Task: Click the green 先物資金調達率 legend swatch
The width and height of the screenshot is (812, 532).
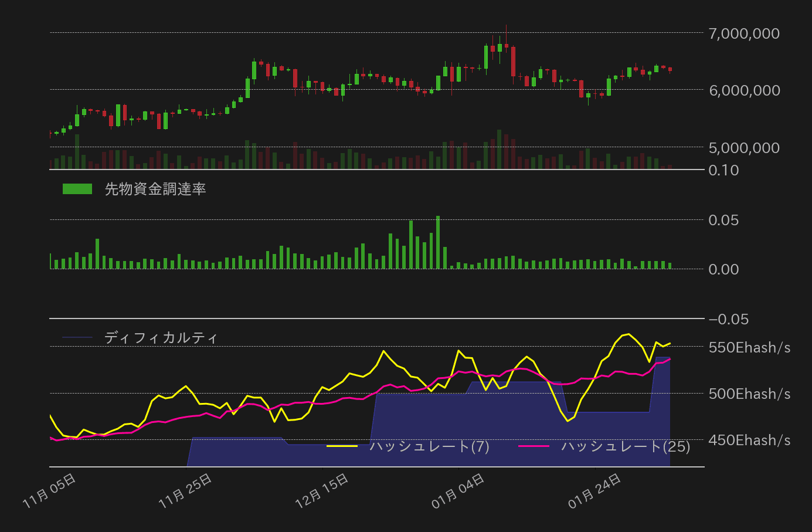Action: [x=77, y=189]
